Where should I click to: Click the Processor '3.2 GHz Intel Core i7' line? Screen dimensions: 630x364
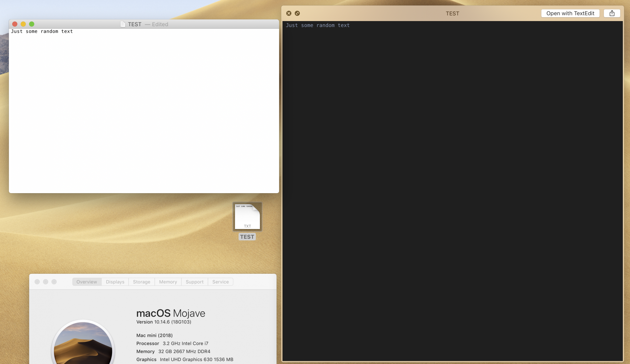(x=172, y=344)
